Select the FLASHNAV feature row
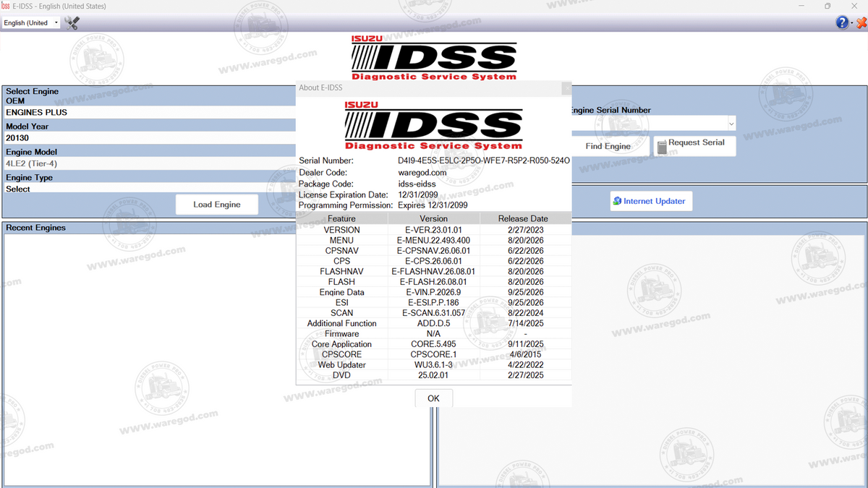868x488 pixels. [434, 271]
